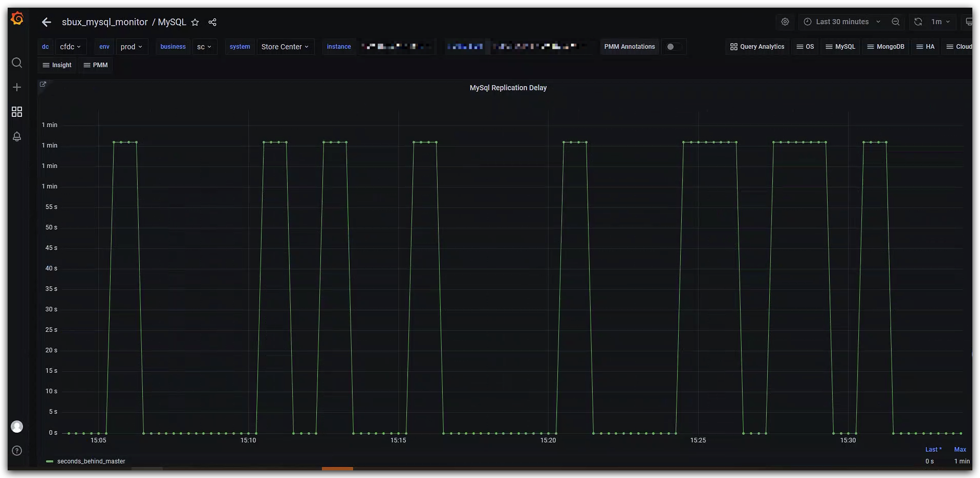Open the Store Center system dropdown
This screenshot has width=980, height=478.
285,47
